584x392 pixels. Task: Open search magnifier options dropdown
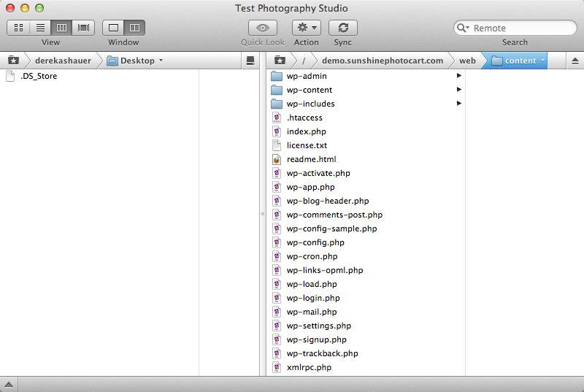tap(463, 28)
